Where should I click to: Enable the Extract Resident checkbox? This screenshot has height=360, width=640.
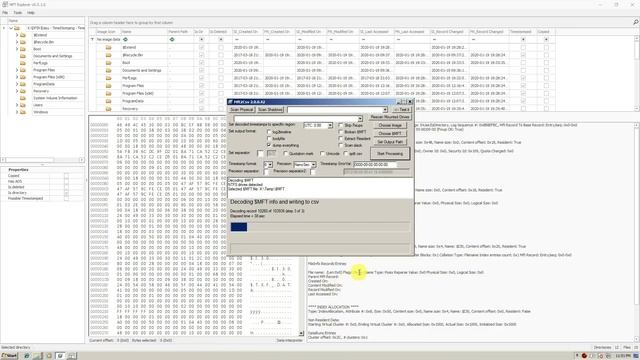341,138
